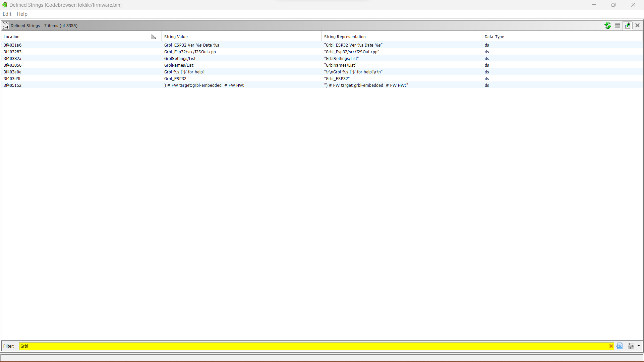Expand the filter options dropdown arrow
Viewport: 644px width, 362px height.
pos(639,346)
